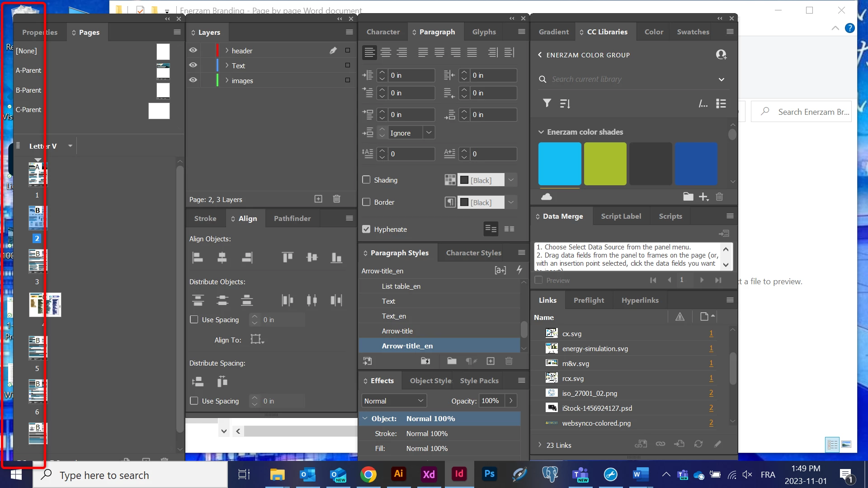868x488 pixels.
Task: Collapse Enerzam color shades group
Action: 541,132
